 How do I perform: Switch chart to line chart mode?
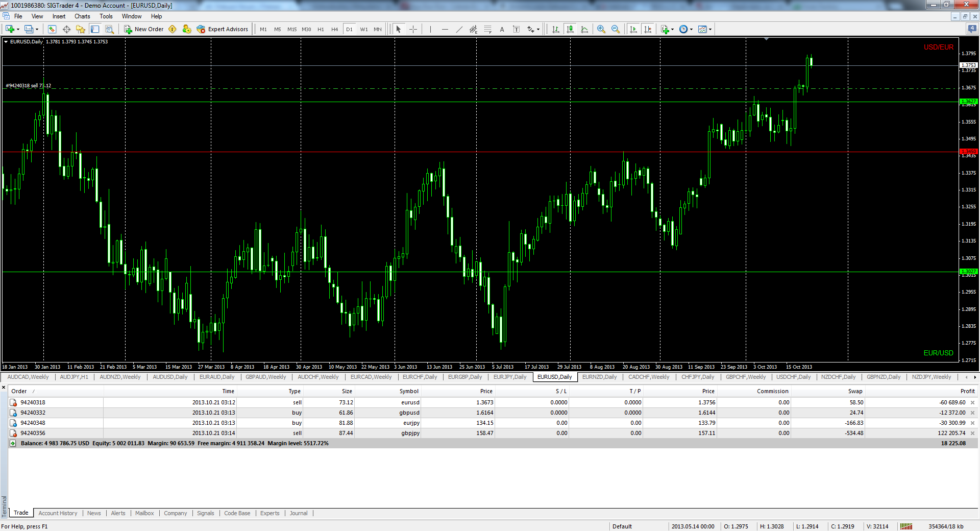(x=584, y=29)
